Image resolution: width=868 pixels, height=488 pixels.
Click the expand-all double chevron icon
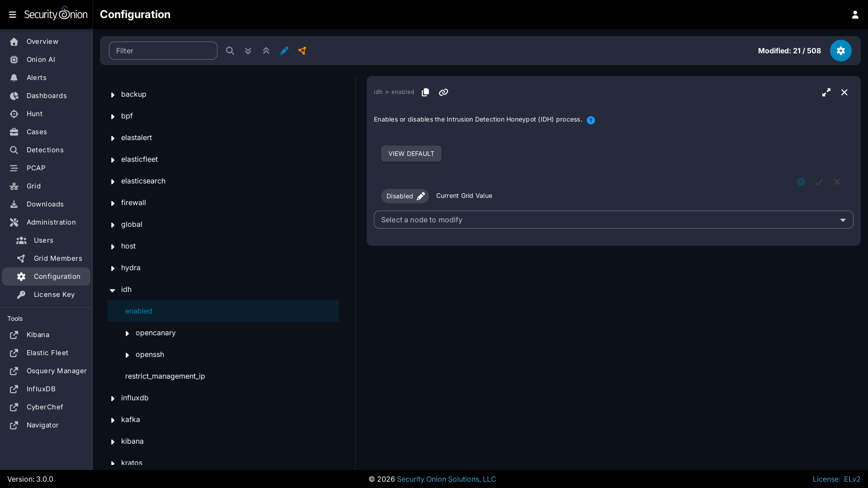click(248, 51)
